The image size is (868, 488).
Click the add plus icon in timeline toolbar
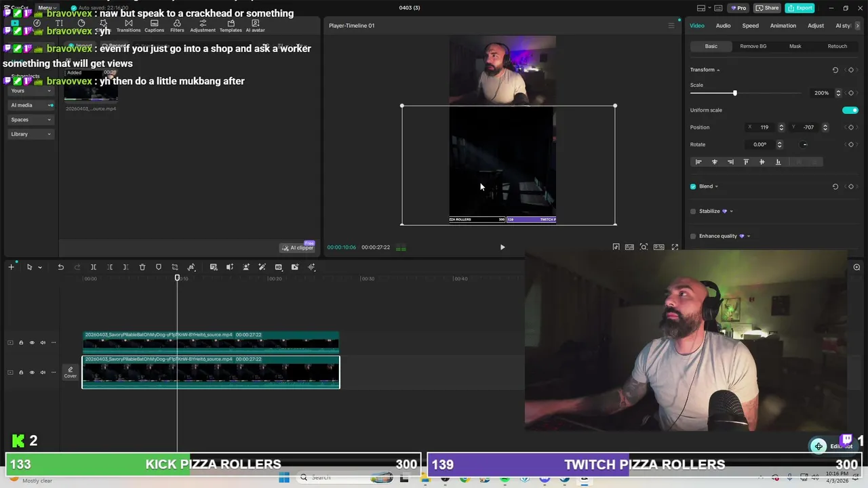11,267
